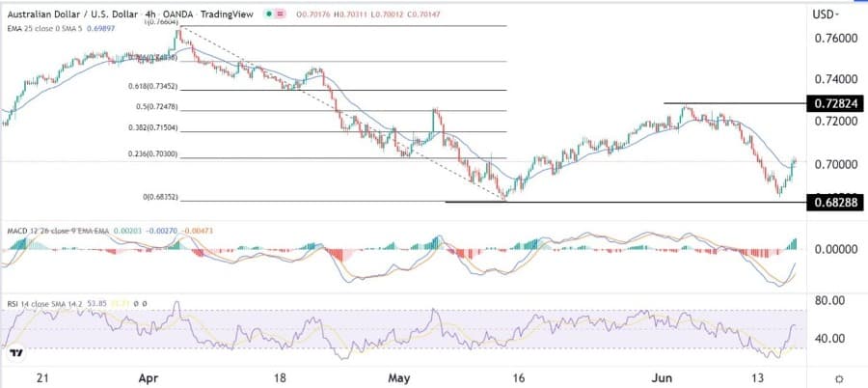868x388 pixels.
Task: Open chart settings gear icon
Action: tap(839, 379)
